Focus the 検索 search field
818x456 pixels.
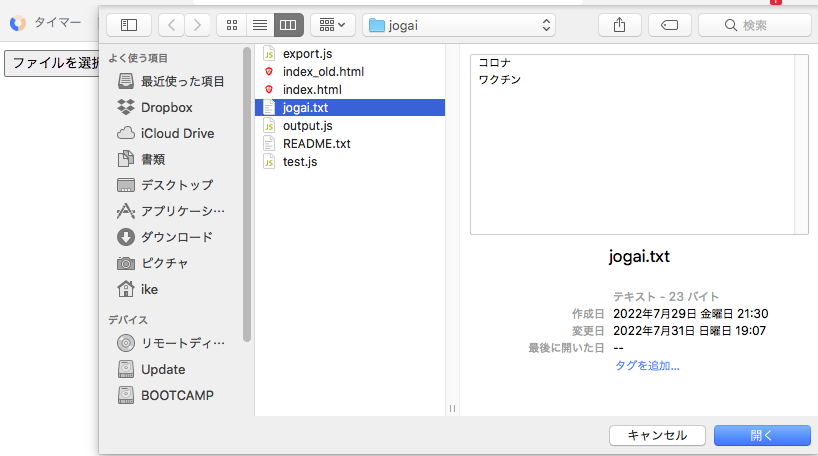tap(754, 25)
